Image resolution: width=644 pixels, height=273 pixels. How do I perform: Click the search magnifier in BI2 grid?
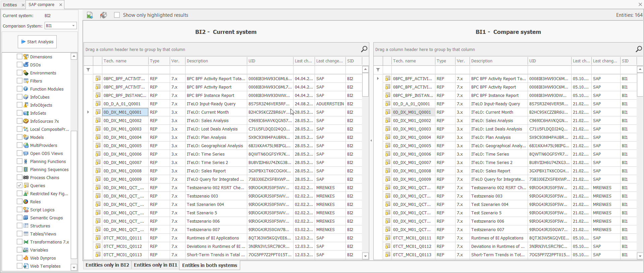point(364,49)
